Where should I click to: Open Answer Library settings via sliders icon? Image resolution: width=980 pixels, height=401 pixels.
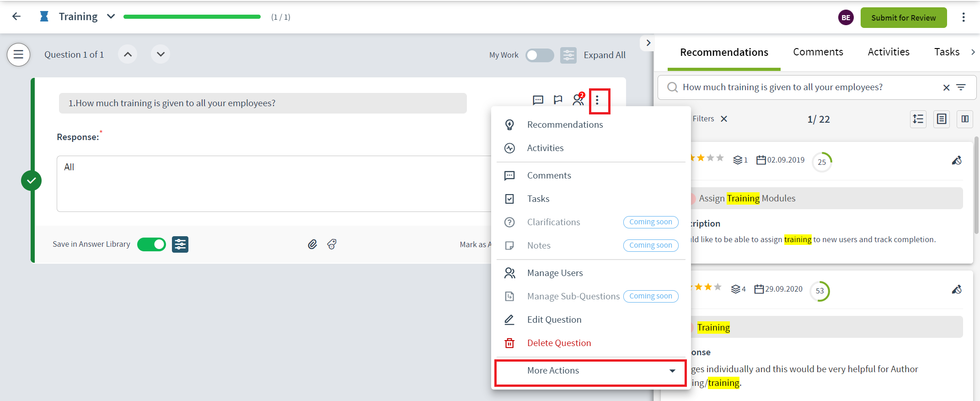coord(180,244)
